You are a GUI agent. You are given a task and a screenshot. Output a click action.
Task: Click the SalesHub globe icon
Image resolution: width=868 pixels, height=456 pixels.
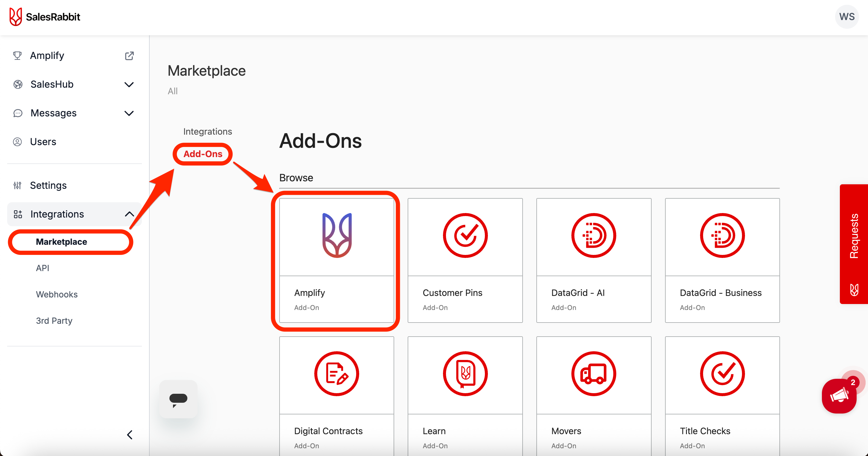point(18,84)
